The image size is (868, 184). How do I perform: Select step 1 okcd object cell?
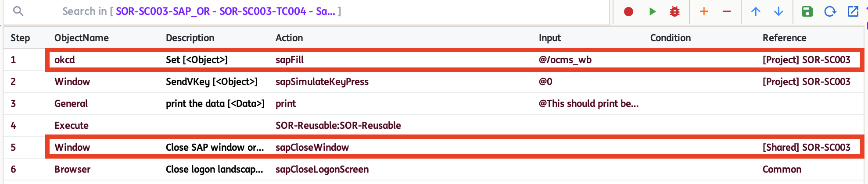point(65,60)
